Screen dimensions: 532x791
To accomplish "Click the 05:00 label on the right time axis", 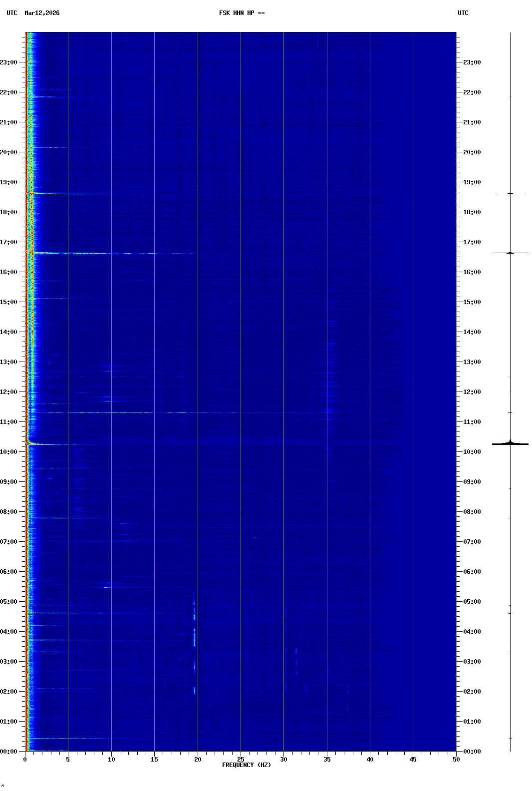I will (472, 602).
